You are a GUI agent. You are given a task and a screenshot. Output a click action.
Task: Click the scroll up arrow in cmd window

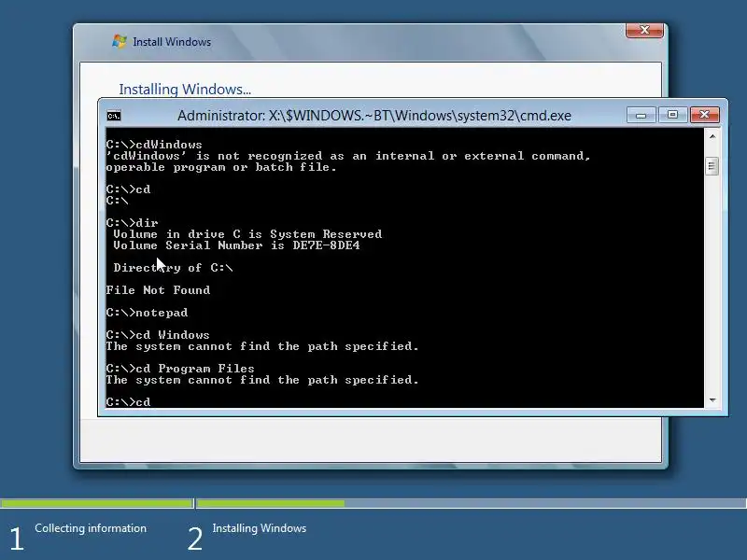point(712,136)
